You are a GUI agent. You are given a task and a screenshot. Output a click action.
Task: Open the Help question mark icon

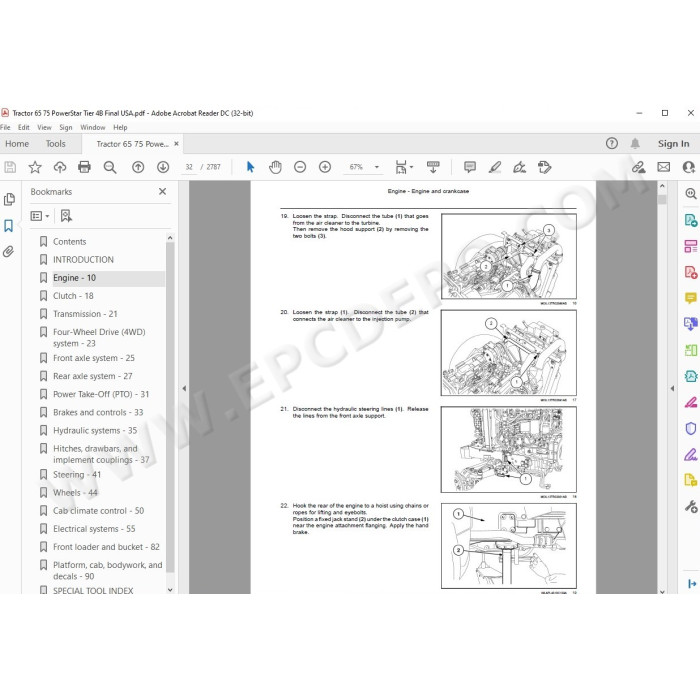(612, 144)
